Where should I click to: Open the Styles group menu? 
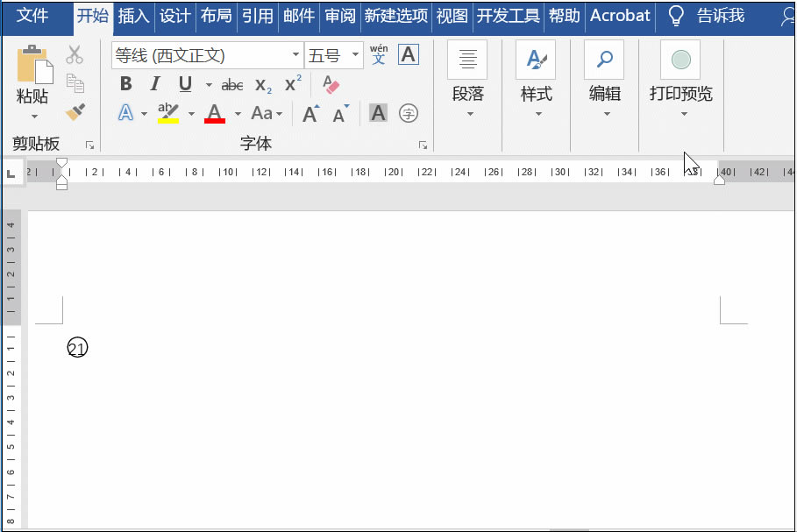pyautogui.click(x=537, y=80)
